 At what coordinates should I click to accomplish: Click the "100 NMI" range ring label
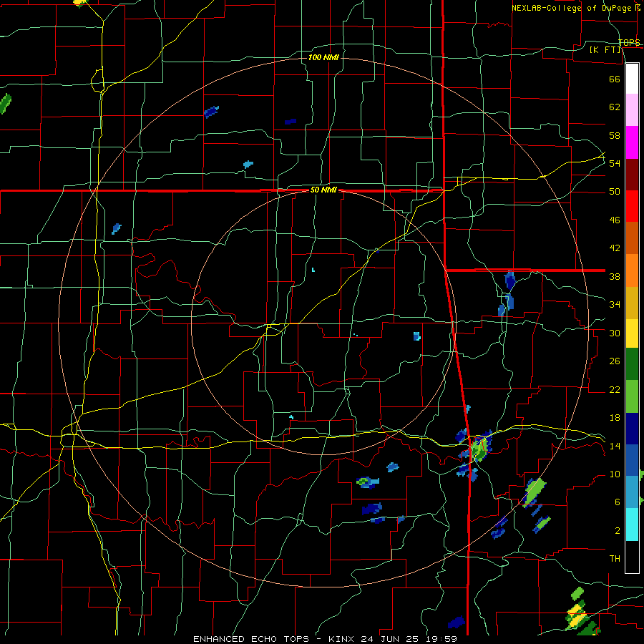[x=323, y=57]
